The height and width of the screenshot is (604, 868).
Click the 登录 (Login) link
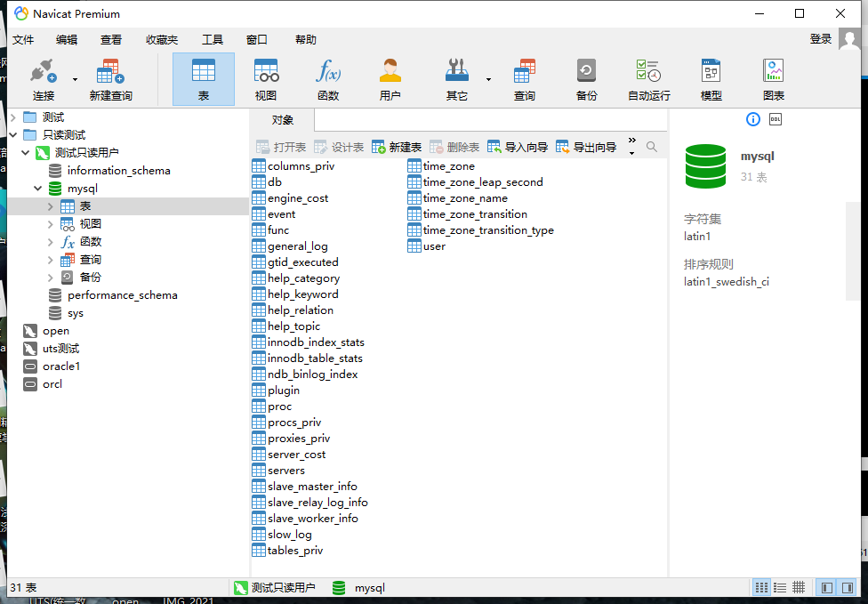tap(820, 39)
